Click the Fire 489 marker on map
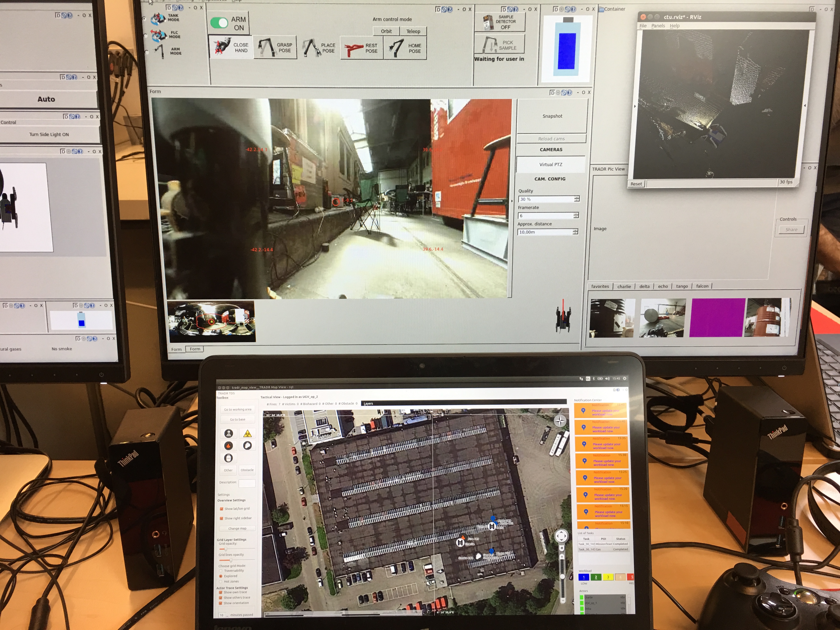 point(464,538)
